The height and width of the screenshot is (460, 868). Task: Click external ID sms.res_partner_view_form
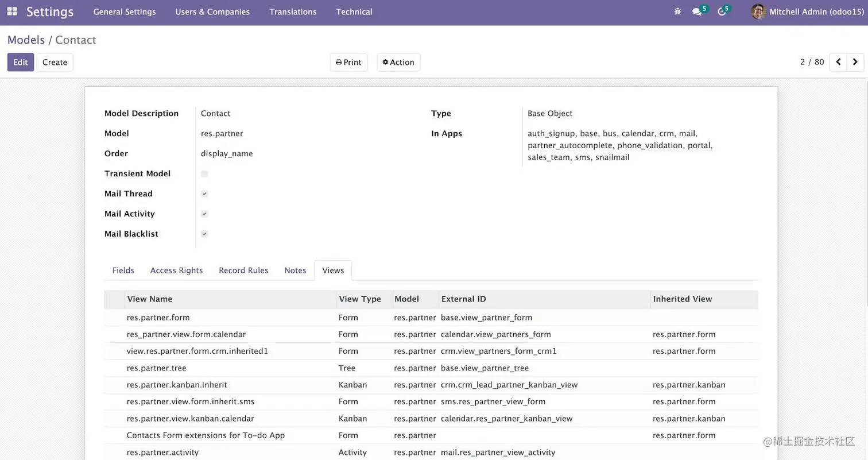pos(493,401)
